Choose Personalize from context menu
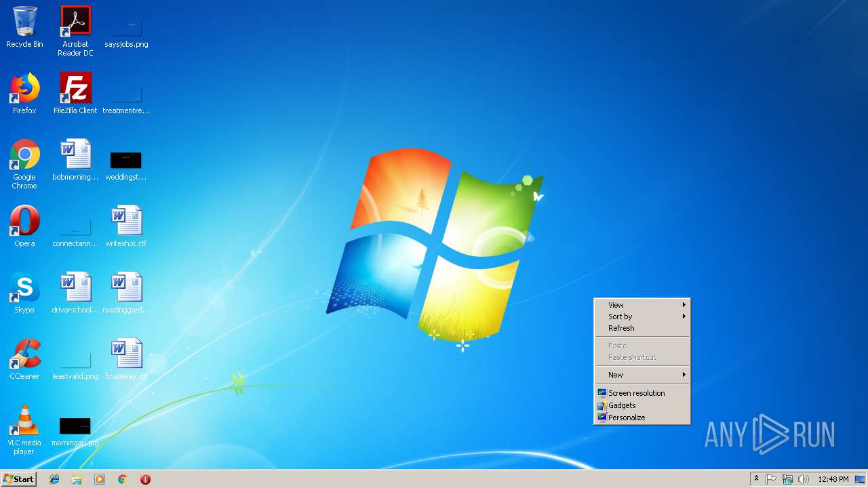This screenshot has width=868, height=488. (642, 418)
